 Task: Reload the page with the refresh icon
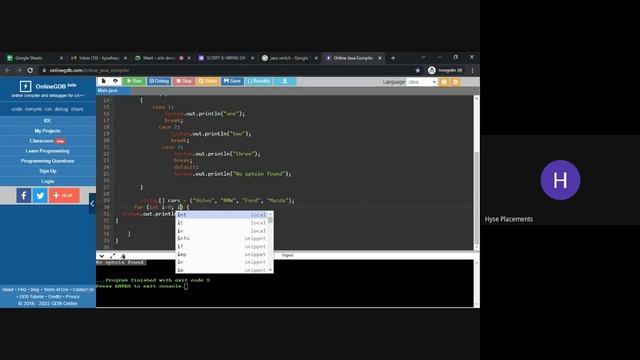tap(30, 70)
